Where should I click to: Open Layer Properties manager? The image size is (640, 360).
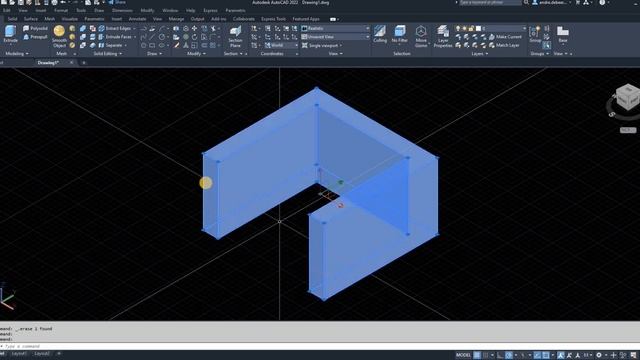click(443, 37)
